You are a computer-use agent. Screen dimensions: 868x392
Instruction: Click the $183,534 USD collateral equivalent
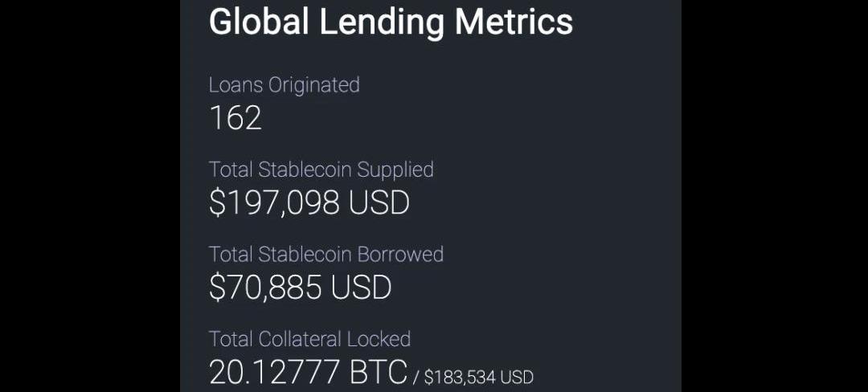479,377
